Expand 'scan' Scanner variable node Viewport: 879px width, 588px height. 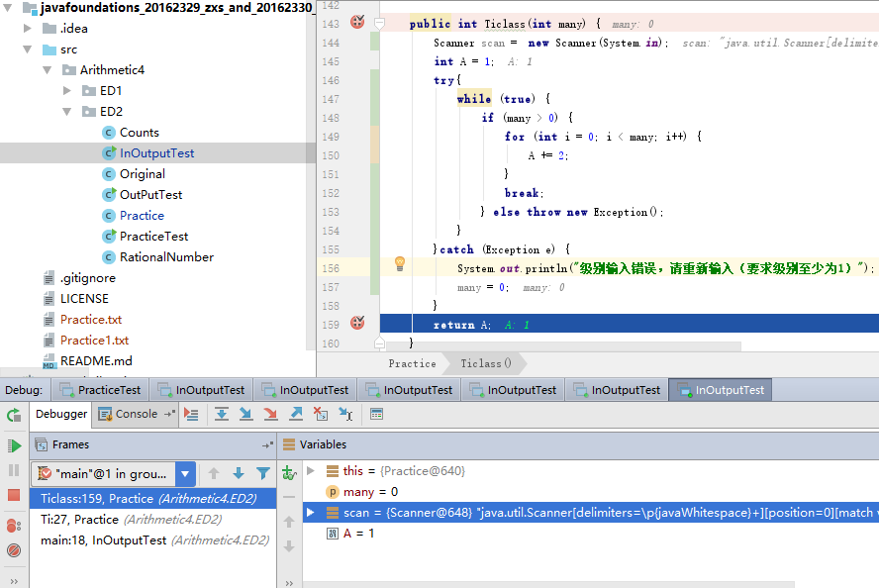[x=310, y=513]
